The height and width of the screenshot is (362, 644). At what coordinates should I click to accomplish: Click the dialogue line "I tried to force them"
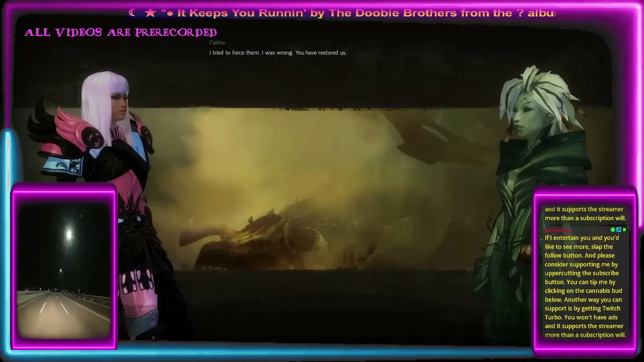click(x=278, y=53)
